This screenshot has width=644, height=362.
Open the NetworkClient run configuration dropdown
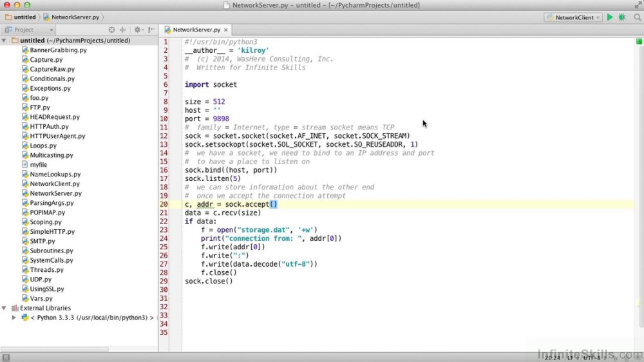coord(573,17)
